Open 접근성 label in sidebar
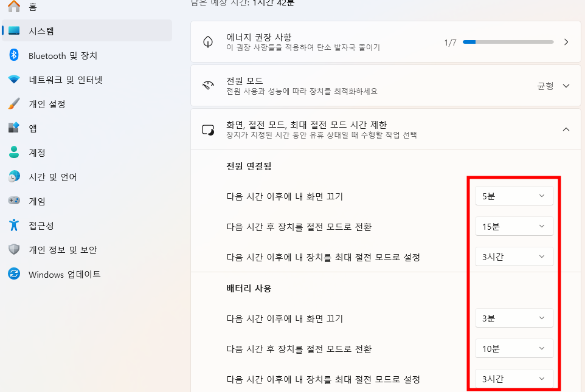This screenshot has height=392, width=585. tap(41, 225)
